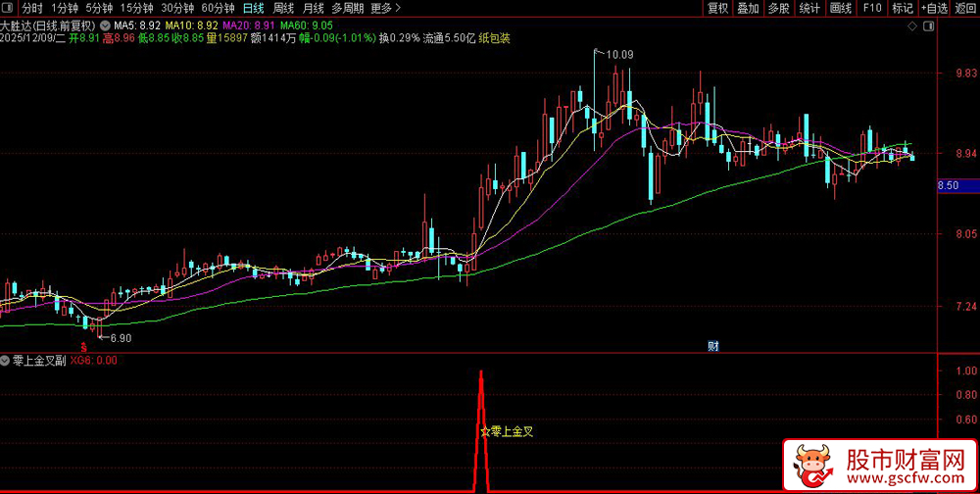The height and width of the screenshot is (494, 980).
Task: Activate the 画线 drawing tool
Action: tap(841, 8)
